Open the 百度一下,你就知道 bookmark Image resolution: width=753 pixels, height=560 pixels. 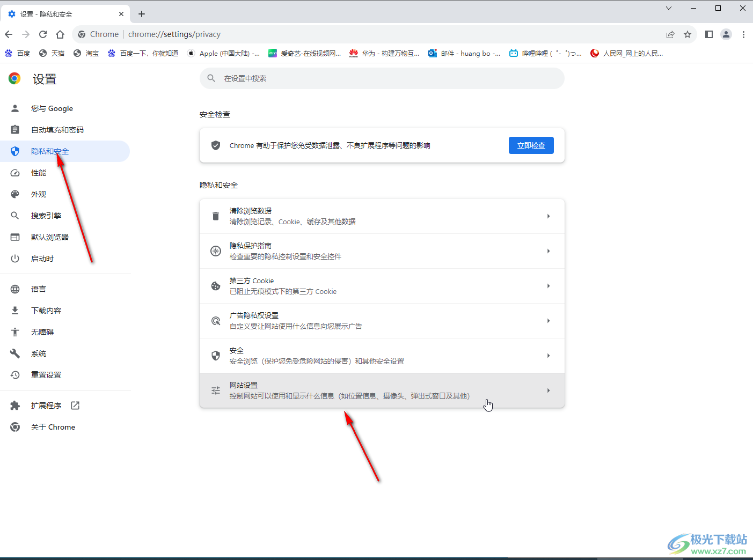(x=143, y=53)
